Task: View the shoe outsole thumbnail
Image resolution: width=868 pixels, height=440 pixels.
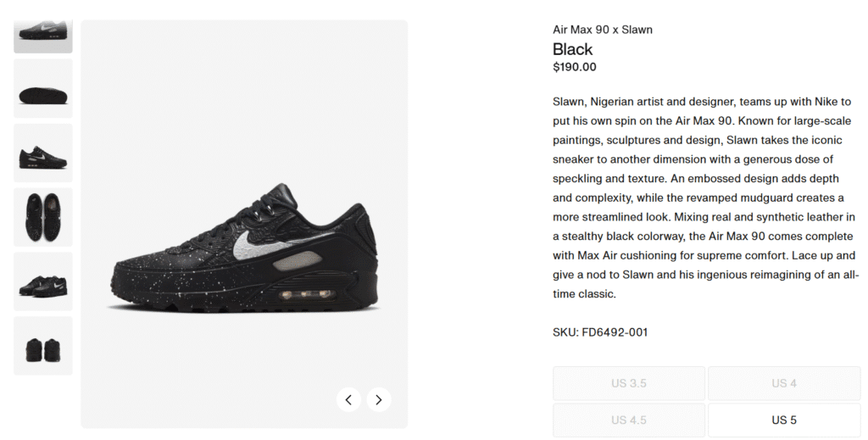Action: [x=43, y=88]
